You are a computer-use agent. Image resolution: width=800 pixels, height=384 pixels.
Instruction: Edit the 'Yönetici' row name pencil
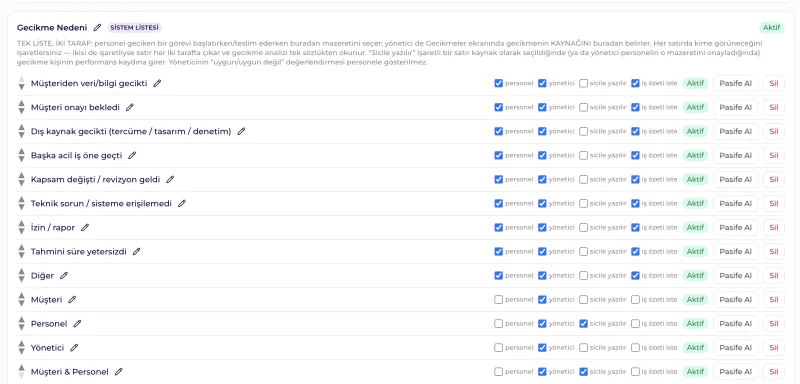[74, 347]
